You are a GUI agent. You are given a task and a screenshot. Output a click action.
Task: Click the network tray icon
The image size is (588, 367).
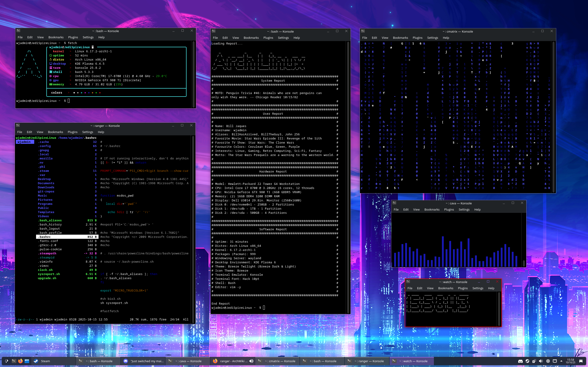pos(555,361)
